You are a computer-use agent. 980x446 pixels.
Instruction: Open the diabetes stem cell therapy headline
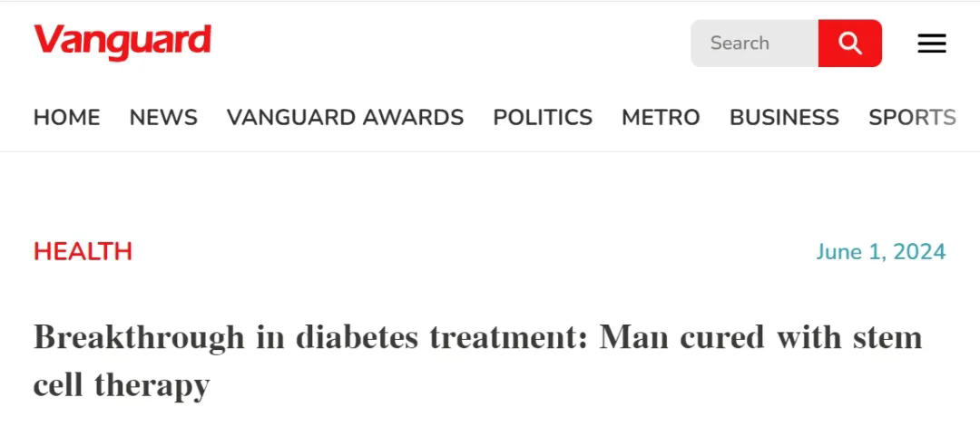coord(477,361)
